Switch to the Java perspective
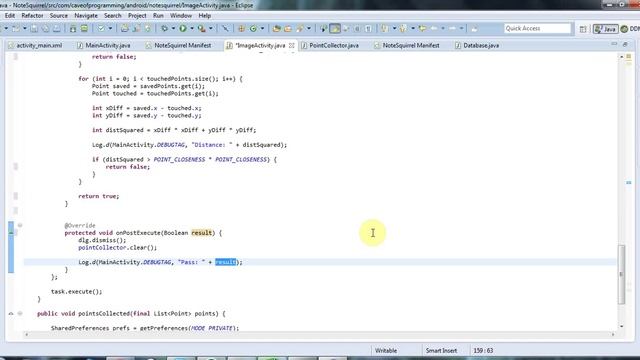Screen dimensions: 640x360 click(605, 29)
